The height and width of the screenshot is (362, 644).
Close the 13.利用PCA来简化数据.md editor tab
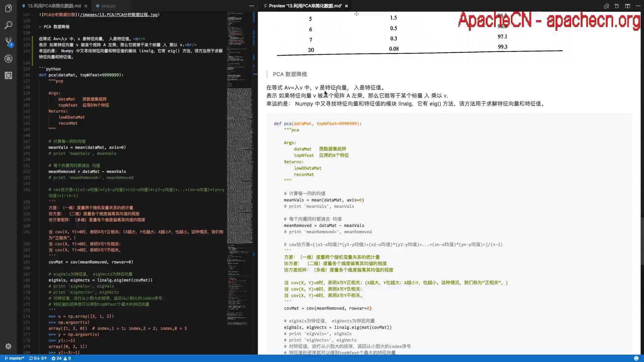click(x=86, y=6)
